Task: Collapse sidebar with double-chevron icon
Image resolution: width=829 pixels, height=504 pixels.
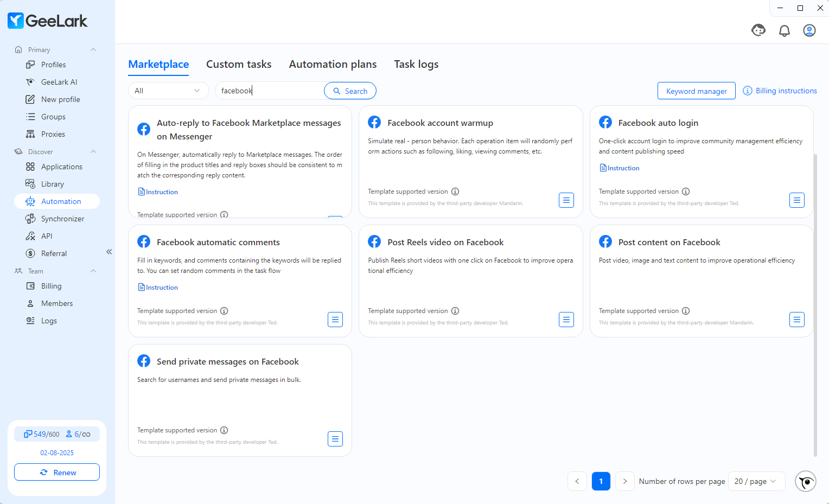Action: (109, 252)
